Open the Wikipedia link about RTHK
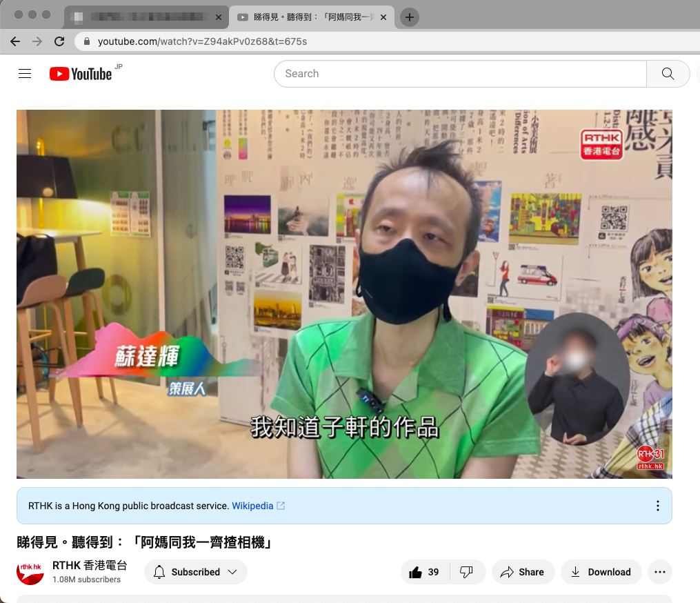 pos(252,506)
